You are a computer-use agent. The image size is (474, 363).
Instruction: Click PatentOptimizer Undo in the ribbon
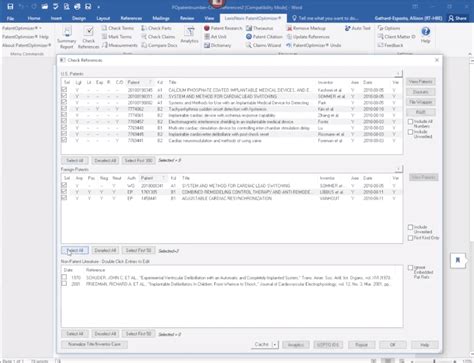click(x=314, y=45)
